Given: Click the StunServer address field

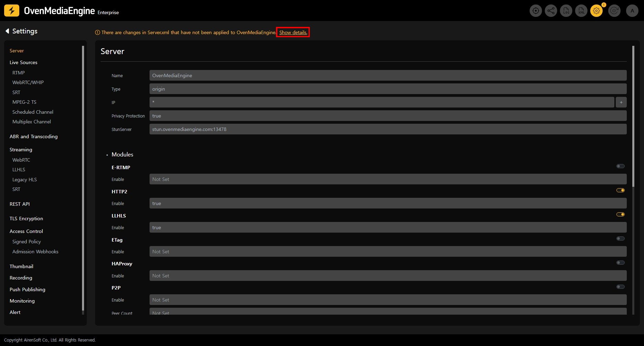Looking at the screenshot, I should pyautogui.click(x=388, y=129).
